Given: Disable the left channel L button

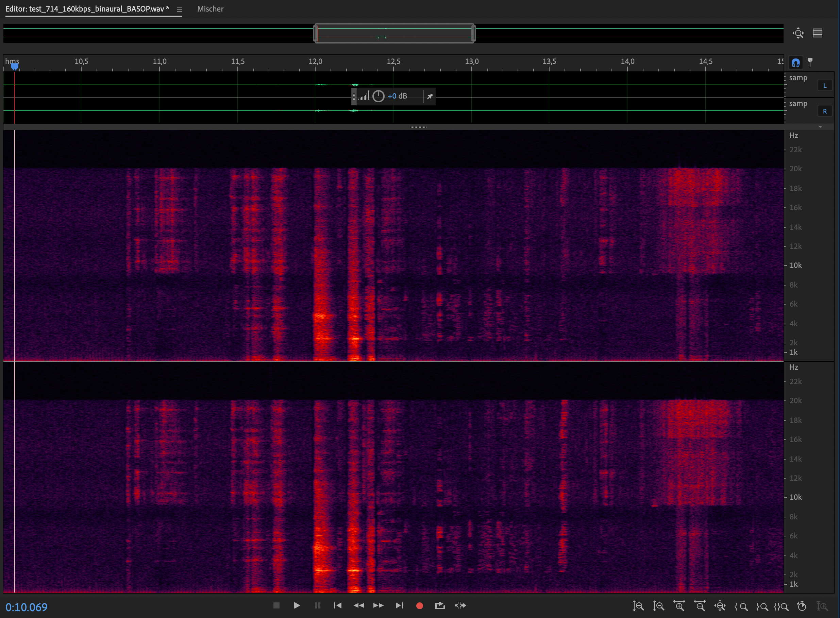Looking at the screenshot, I should tap(824, 86).
